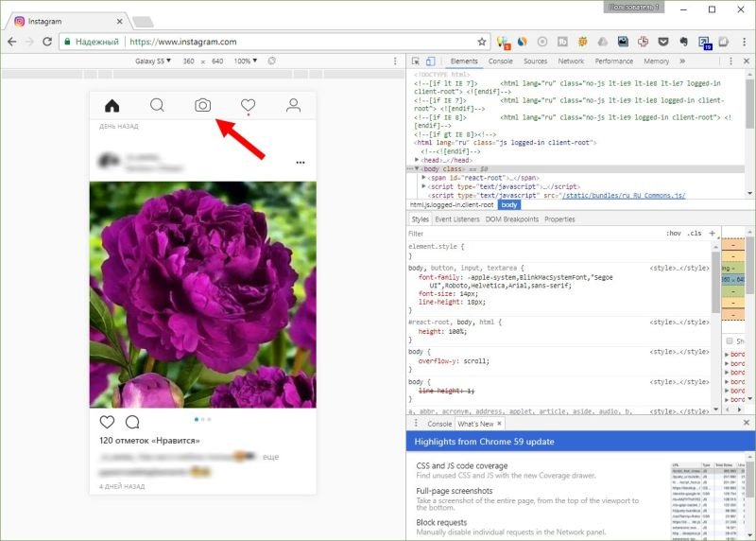Screen dimensions: 756x541
Task: Bookmark page with the star icon
Action: pyautogui.click(x=482, y=42)
